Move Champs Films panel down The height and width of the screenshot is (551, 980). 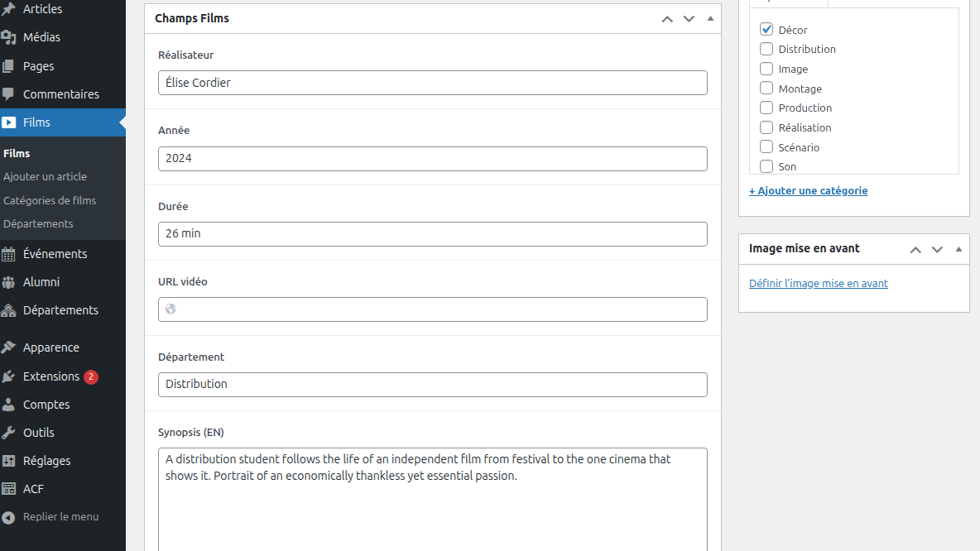click(689, 19)
